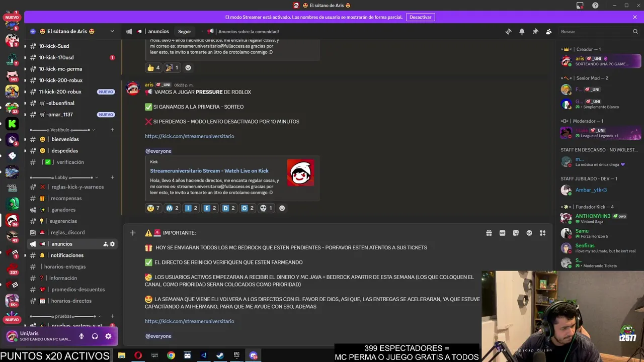Screen dimensions: 644x362
Task: Toggle the letter D reaction with 2
Action: click(x=228, y=208)
